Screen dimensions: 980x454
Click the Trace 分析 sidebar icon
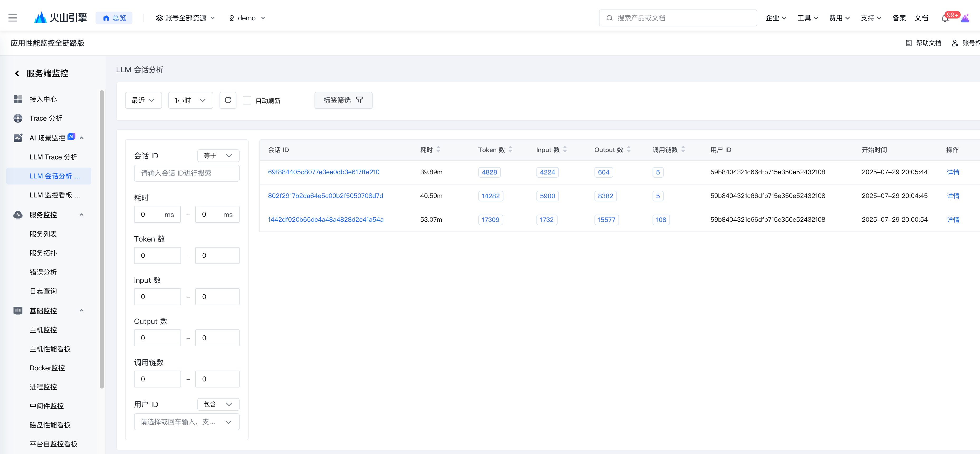[x=18, y=118]
